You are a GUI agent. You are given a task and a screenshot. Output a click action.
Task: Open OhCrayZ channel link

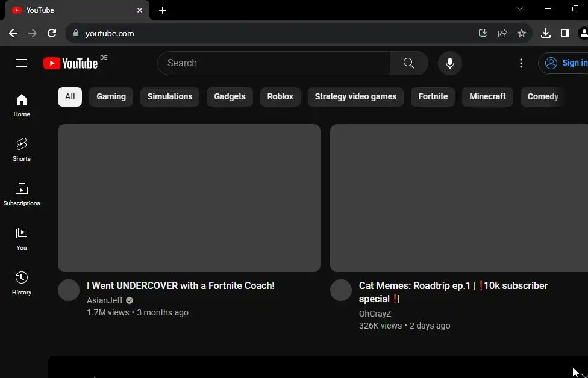point(375,314)
